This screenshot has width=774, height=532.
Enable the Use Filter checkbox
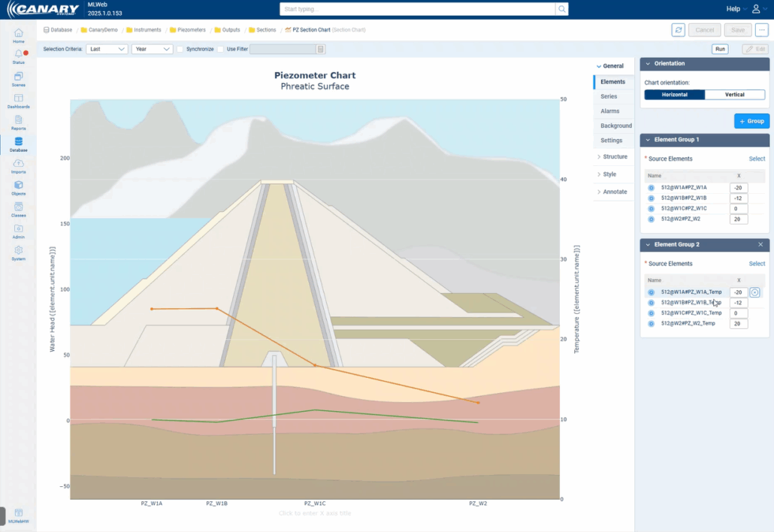coord(221,49)
